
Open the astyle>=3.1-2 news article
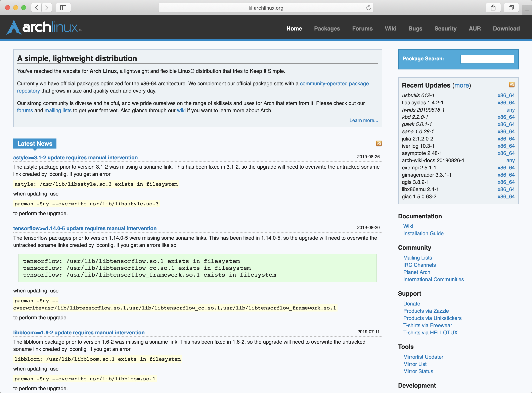tap(75, 158)
